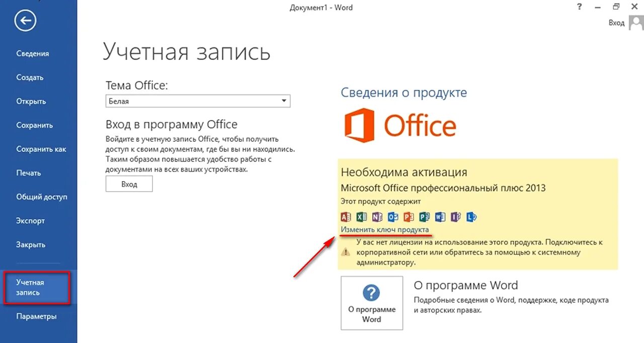This screenshot has width=644, height=343.
Task: Click the Учетная запись page title
Action: tap(187, 52)
